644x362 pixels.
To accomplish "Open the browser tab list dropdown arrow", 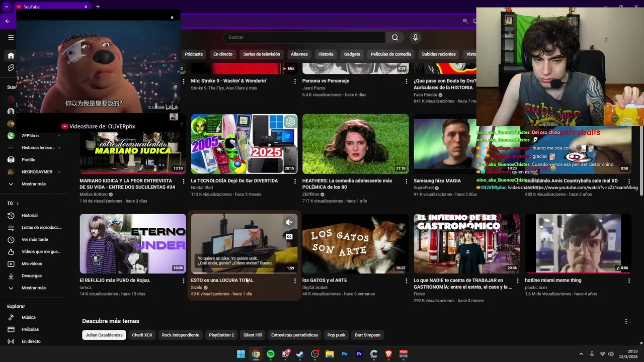I will point(7,7).
